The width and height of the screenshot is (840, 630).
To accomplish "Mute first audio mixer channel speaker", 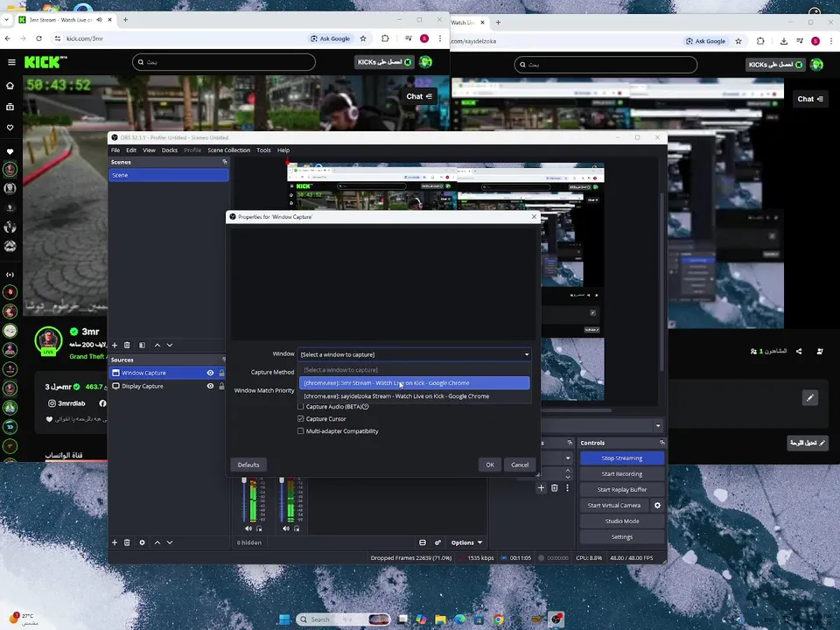I will [x=248, y=528].
